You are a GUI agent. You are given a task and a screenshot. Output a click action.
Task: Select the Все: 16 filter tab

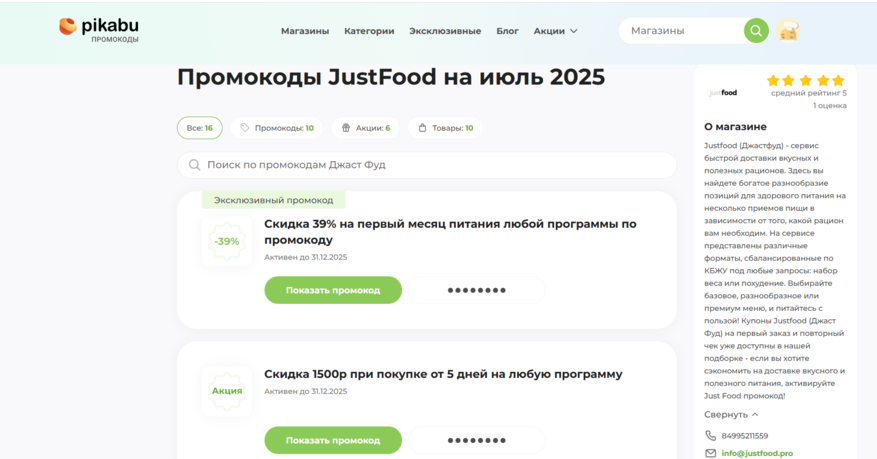click(x=200, y=128)
